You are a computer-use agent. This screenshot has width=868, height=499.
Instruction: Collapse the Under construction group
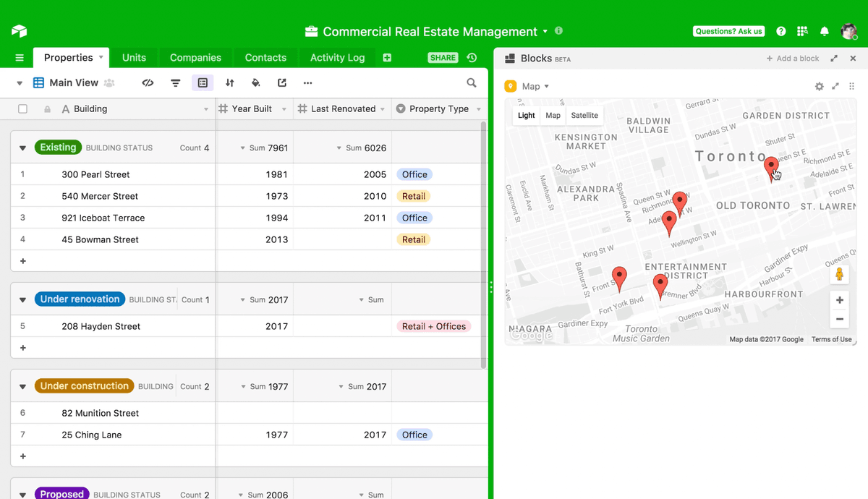pos(22,387)
